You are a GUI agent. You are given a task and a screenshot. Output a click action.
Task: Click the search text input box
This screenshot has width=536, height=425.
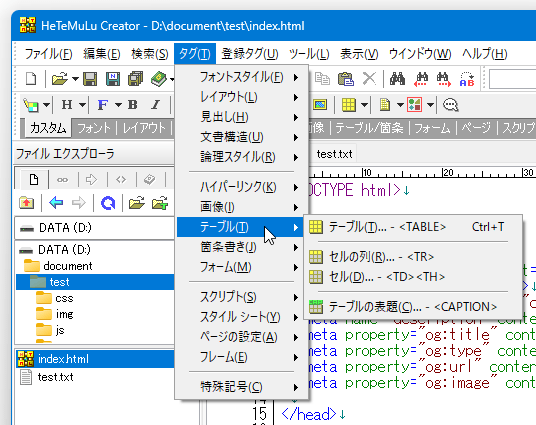pyautogui.click(x=512, y=79)
